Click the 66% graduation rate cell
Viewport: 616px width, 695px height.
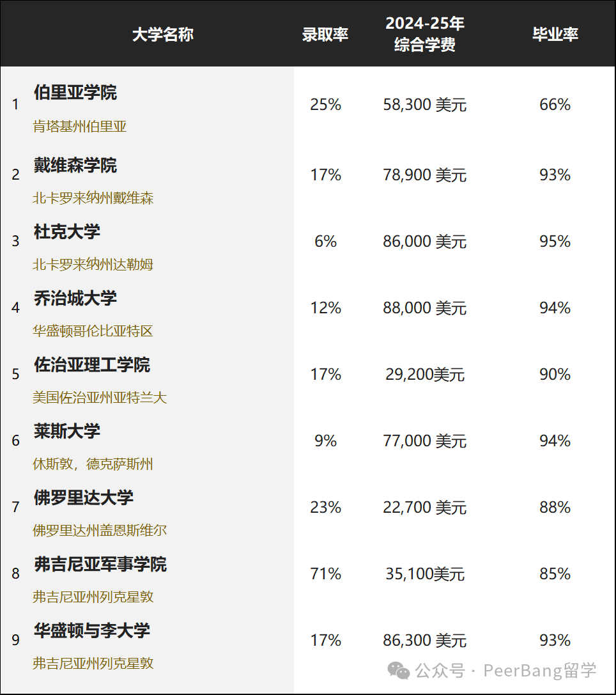tap(555, 105)
